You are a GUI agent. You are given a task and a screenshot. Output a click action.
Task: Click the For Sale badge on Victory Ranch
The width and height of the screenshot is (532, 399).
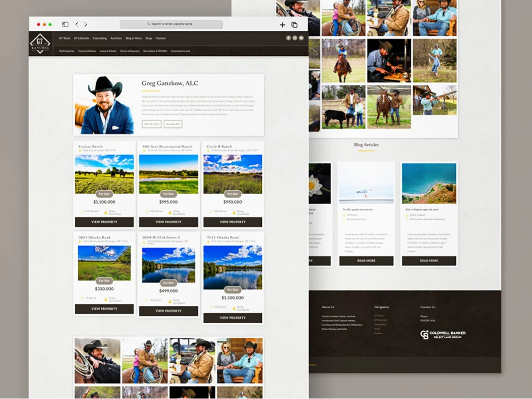[104, 194]
